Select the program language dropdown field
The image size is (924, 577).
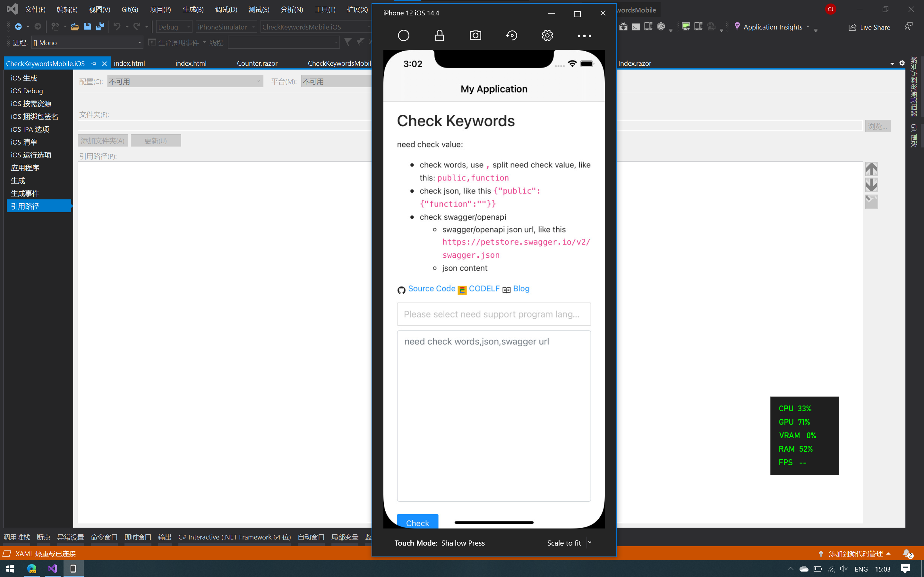click(x=493, y=314)
